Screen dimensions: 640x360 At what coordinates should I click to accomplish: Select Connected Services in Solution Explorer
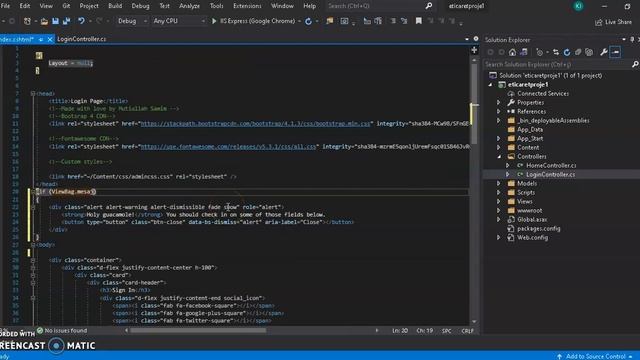click(x=543, y=93)
